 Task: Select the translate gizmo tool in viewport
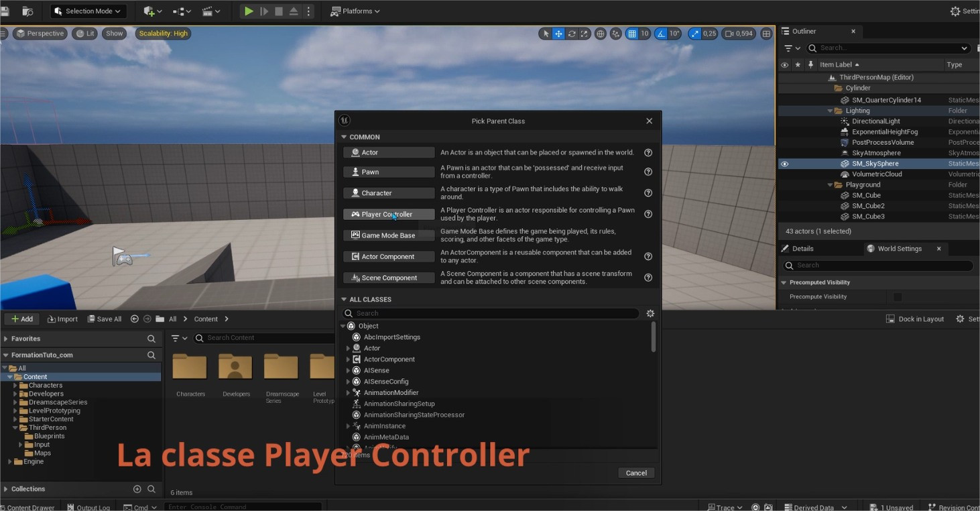pyautogui.click(x=558, y=34)
